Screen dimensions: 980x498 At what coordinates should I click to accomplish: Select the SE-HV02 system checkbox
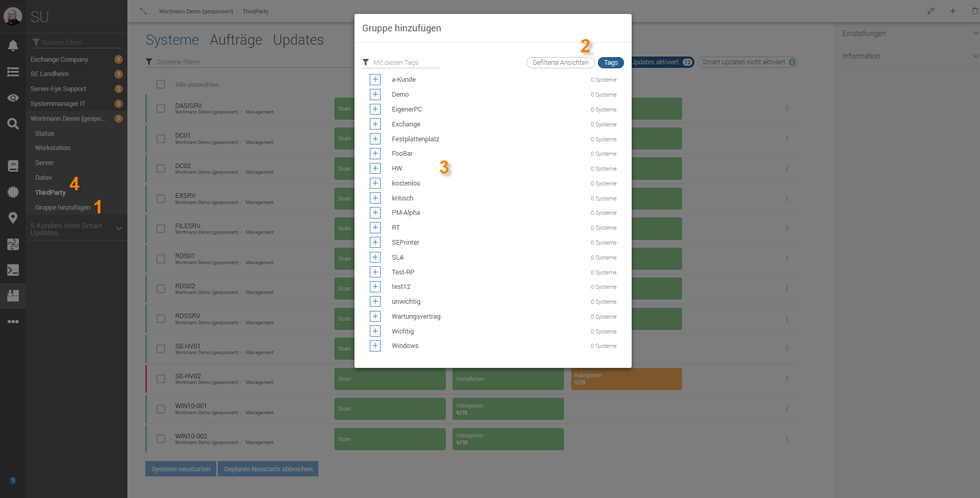(161, 379)
